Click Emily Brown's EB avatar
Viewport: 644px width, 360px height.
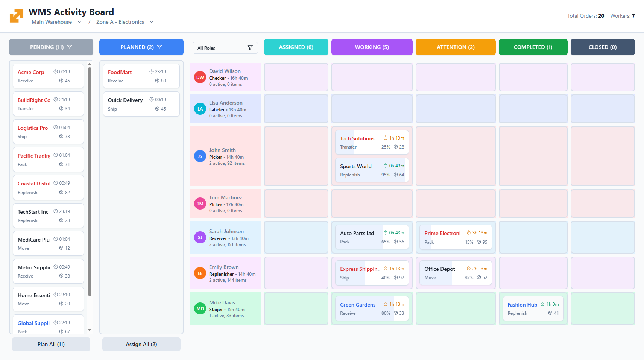pyautogui.click(x=200, y=273)
